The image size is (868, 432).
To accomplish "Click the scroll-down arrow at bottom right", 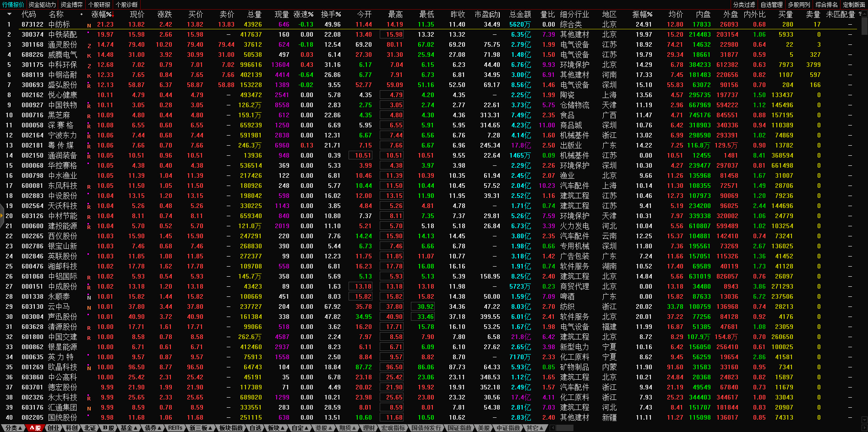I will pos(864,419).
